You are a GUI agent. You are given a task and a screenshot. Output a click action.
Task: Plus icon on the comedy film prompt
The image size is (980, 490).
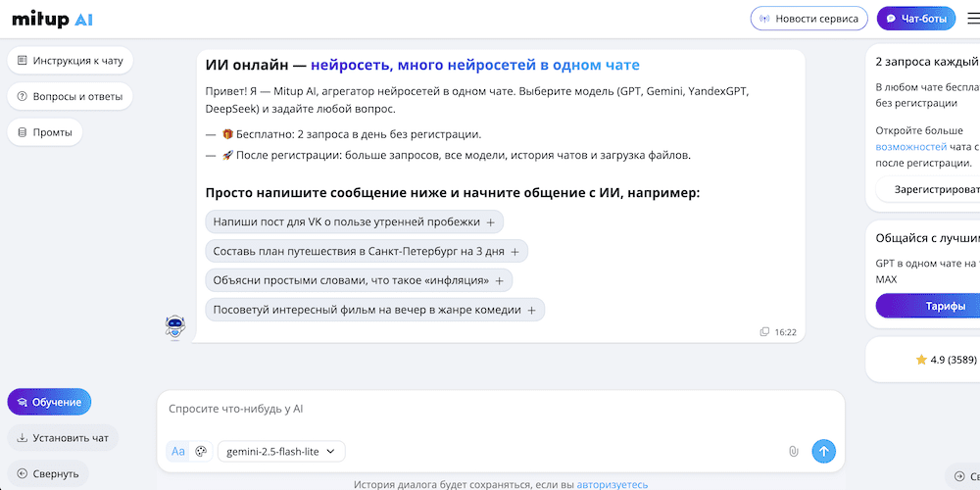(532, 311)
